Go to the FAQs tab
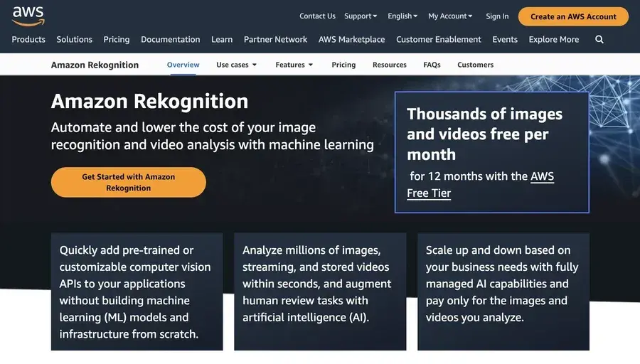The image size is (640, 364). tap(432, 65)
